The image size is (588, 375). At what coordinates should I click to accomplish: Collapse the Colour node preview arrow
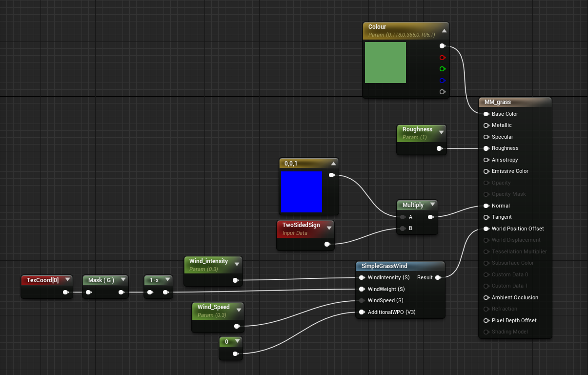tap(444, 30)
